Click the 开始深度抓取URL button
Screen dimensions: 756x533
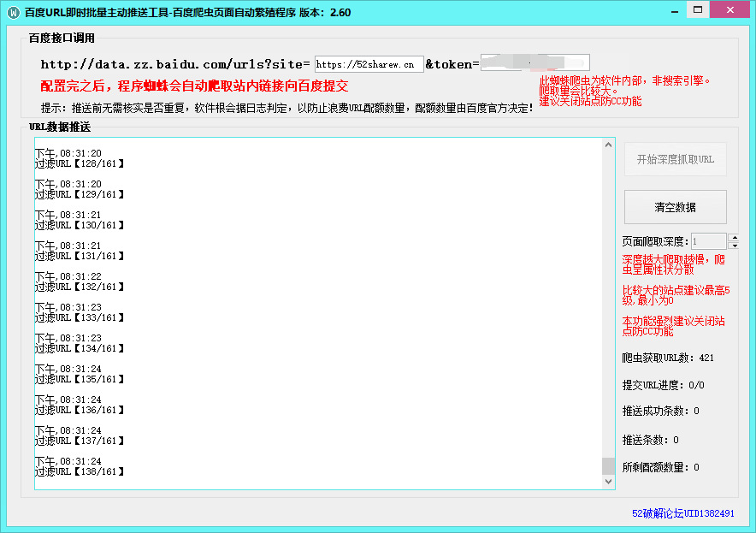click(x=675, y=159)
